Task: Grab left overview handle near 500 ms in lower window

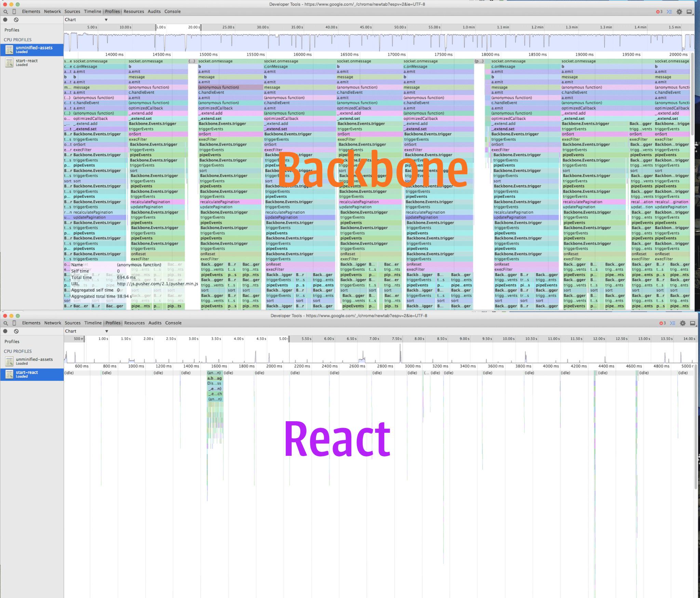Action: pos(84,339)
